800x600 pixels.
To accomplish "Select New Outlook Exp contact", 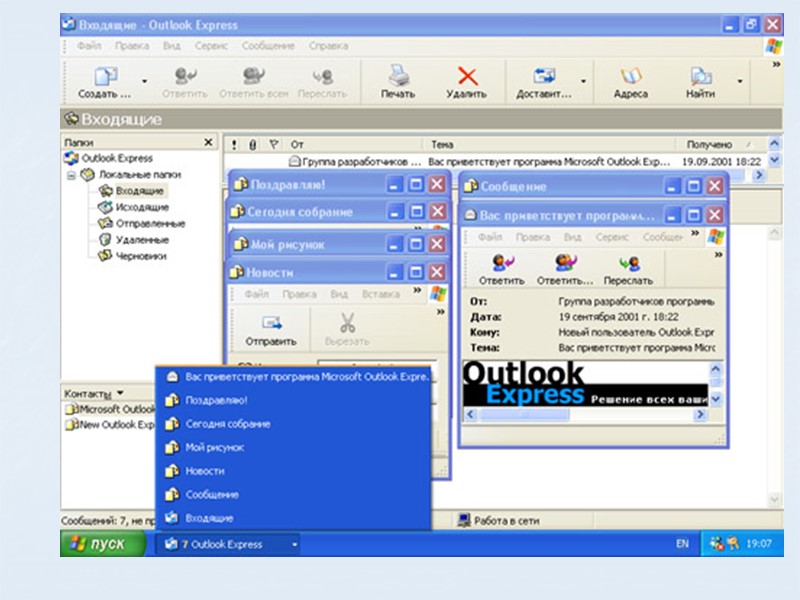I will coord(110,424).
